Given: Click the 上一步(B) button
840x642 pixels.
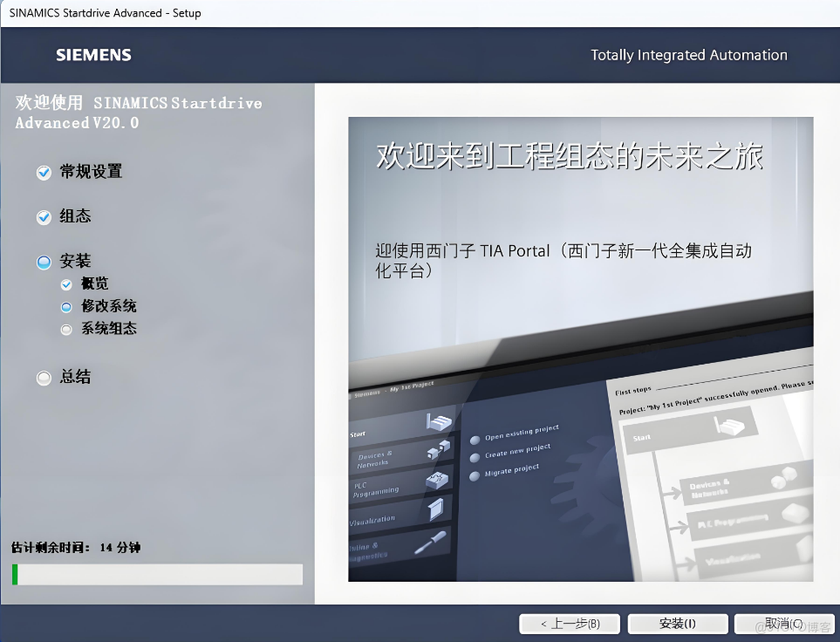Looking at the screenshot, I should (569, 623).
